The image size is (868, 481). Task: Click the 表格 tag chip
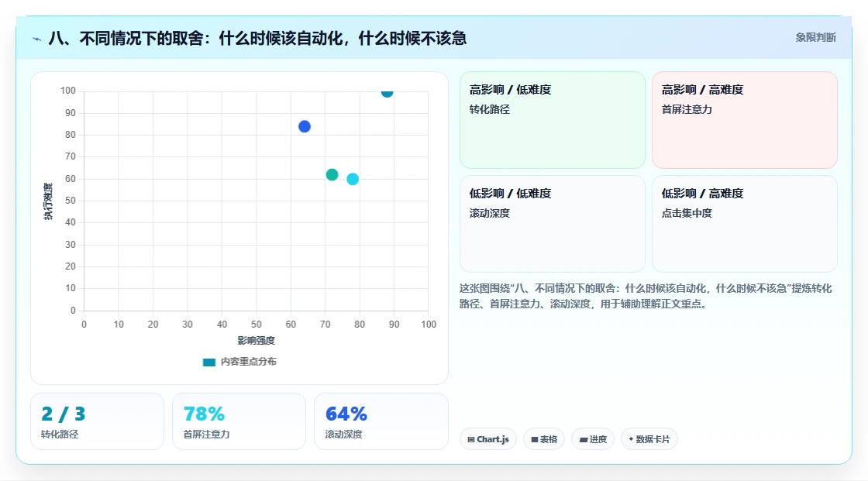coord(544,439)
